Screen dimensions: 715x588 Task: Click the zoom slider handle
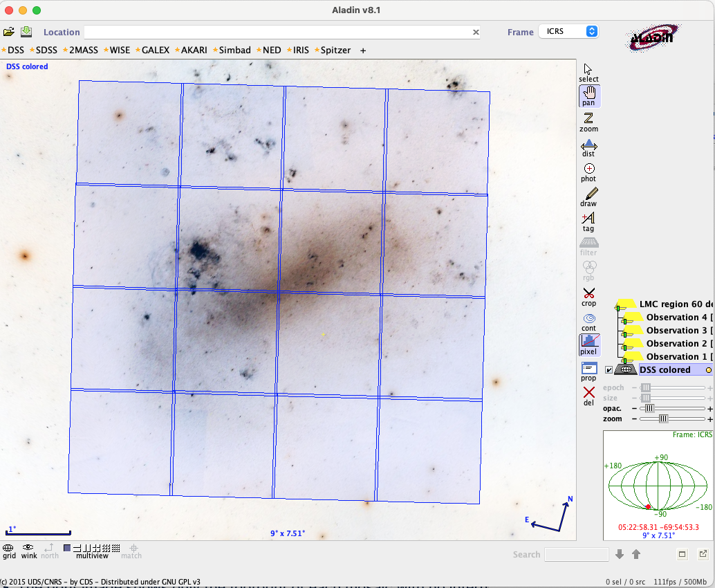click(663, 419)
